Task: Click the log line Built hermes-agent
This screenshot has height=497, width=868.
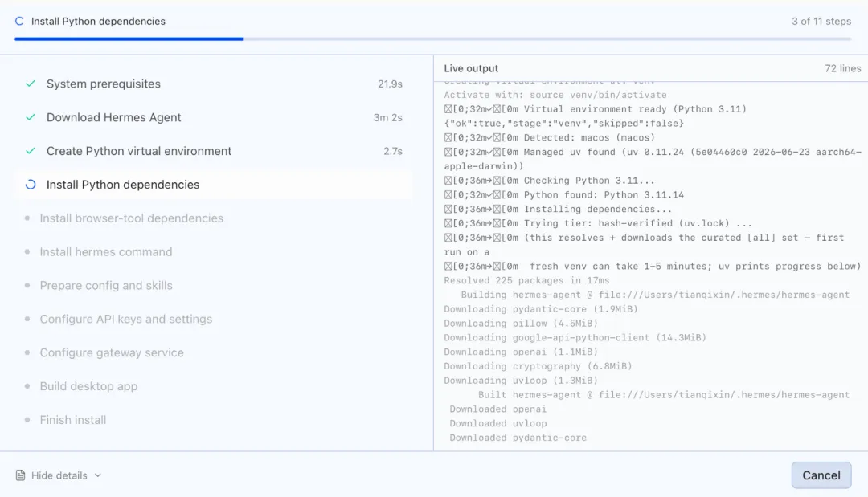Action: [x=664, y=395]
